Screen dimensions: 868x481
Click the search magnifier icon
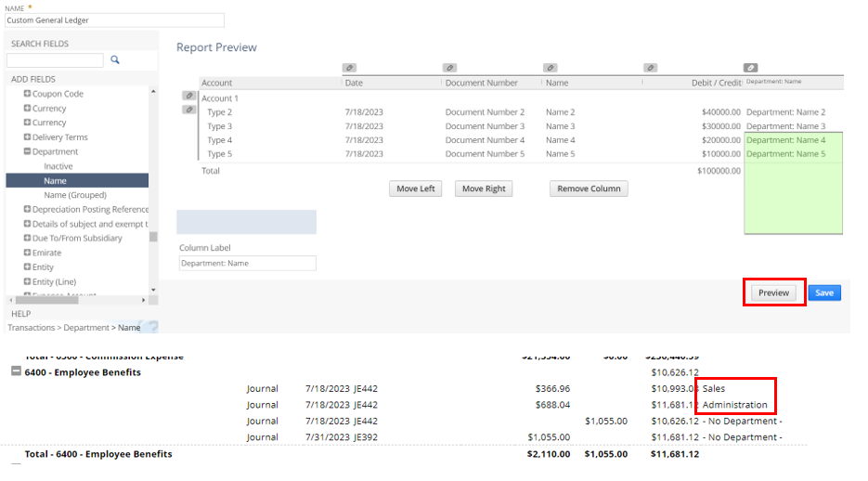pos(115,59)
